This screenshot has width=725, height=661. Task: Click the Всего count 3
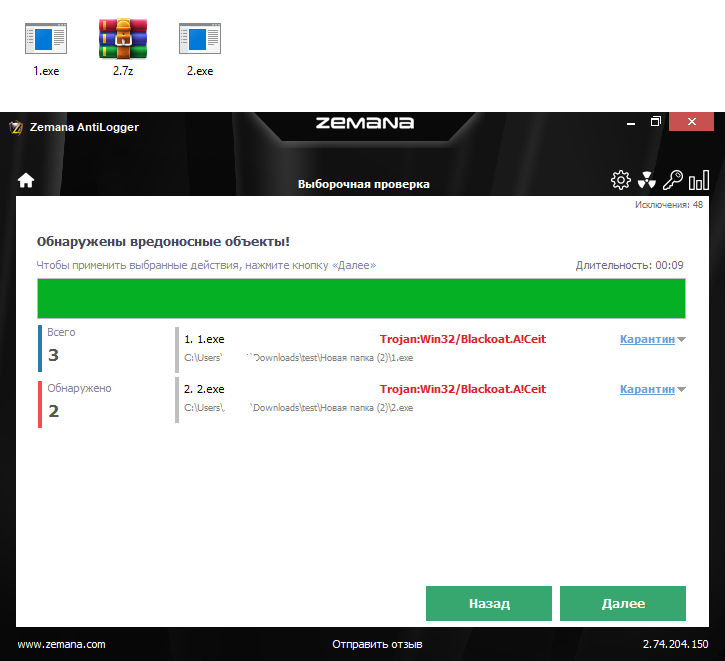(x=54, y=355)
